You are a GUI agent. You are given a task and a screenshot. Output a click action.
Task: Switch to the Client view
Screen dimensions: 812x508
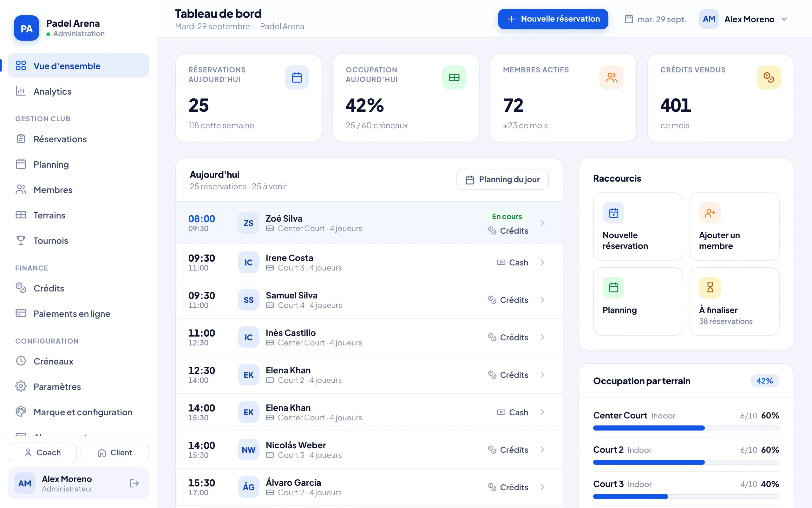pos(115,452)
